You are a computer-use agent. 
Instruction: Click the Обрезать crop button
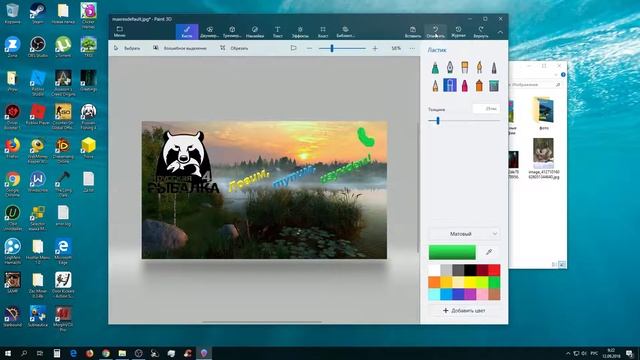[x=234, y=48]
